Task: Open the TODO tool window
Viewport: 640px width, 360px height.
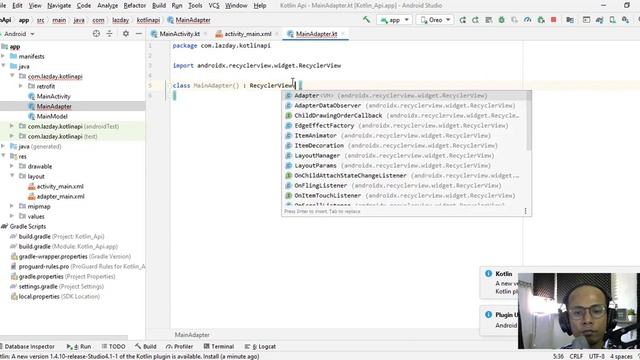Action: [x=114, y=346]
